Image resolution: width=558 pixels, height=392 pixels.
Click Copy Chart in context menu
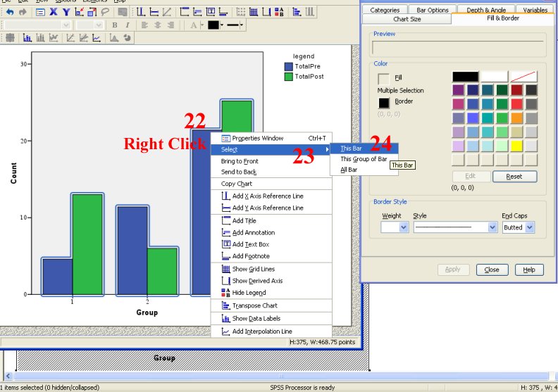[271, 184]
